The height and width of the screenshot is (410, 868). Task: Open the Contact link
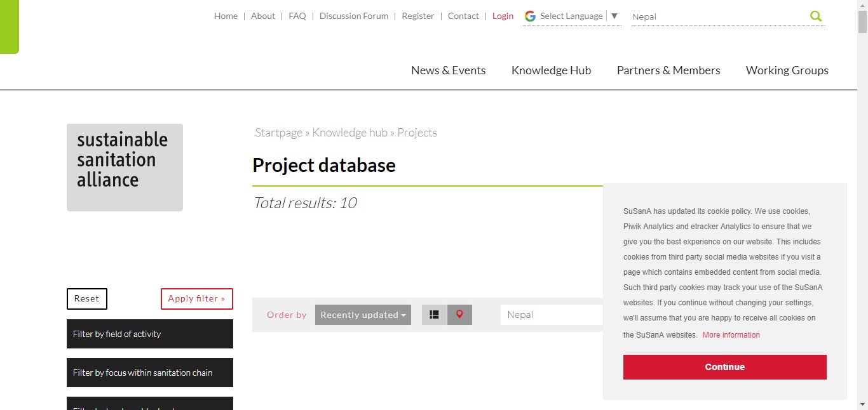pyautogui.click(x=463, y=17)
